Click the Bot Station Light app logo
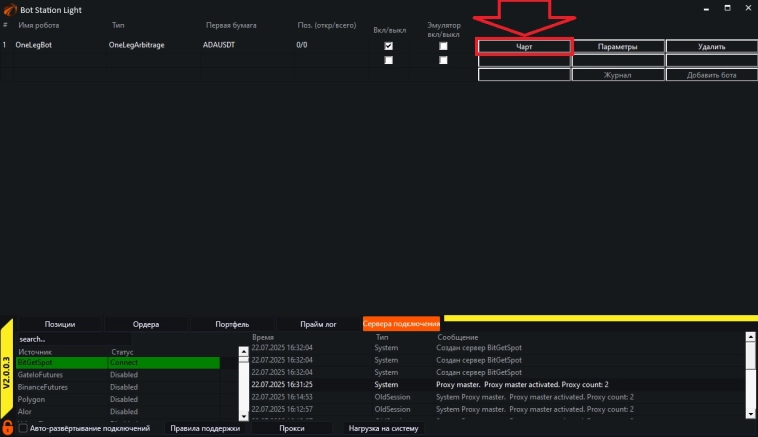Viewport: 758px width, 437px height. pos(10,9)
